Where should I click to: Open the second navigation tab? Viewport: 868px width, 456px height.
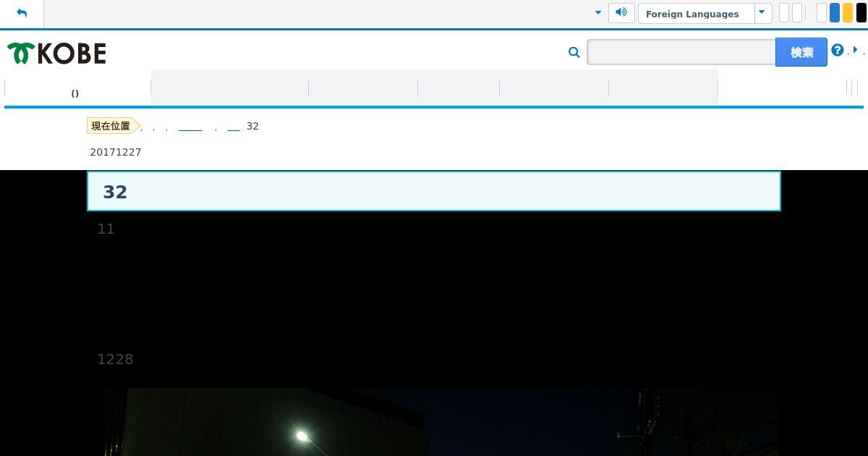[x=230, y=88]
